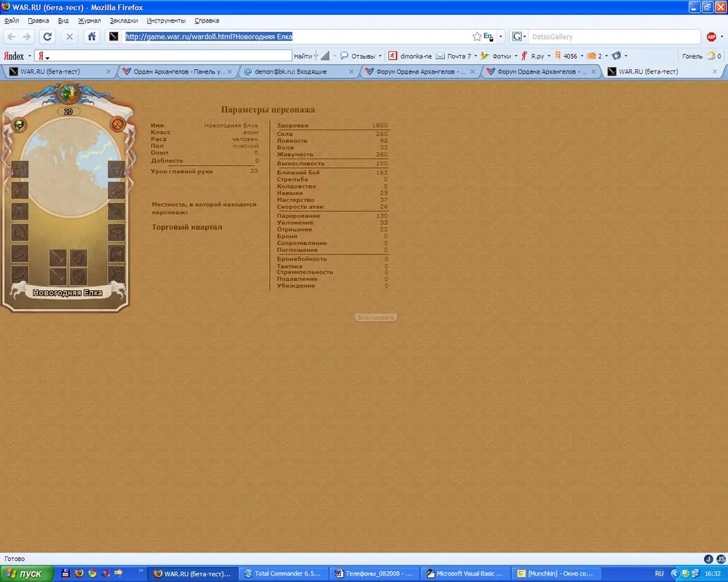The width and height of the screenshot is (728, 582).
Task: Click the crossed swords icon on character panel
Action: click(x=117, y=125)
